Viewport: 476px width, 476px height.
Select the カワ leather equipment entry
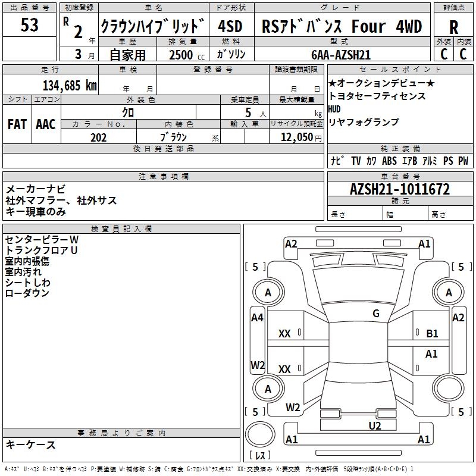pos(371,161)
